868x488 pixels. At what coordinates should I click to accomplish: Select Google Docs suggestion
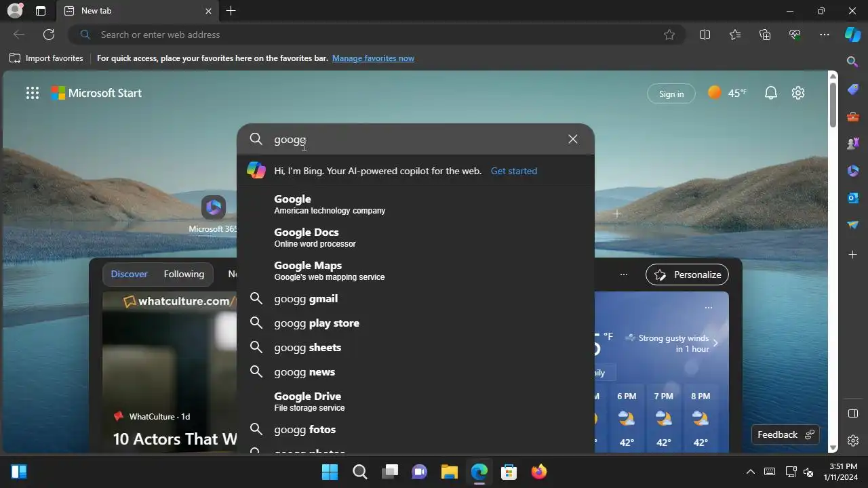point(415,237)
